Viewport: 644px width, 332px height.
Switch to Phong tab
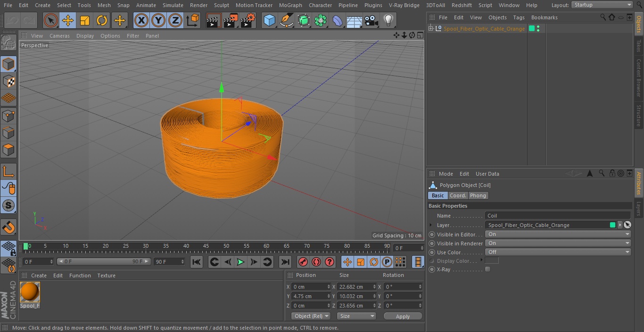(x=478, y=195)
